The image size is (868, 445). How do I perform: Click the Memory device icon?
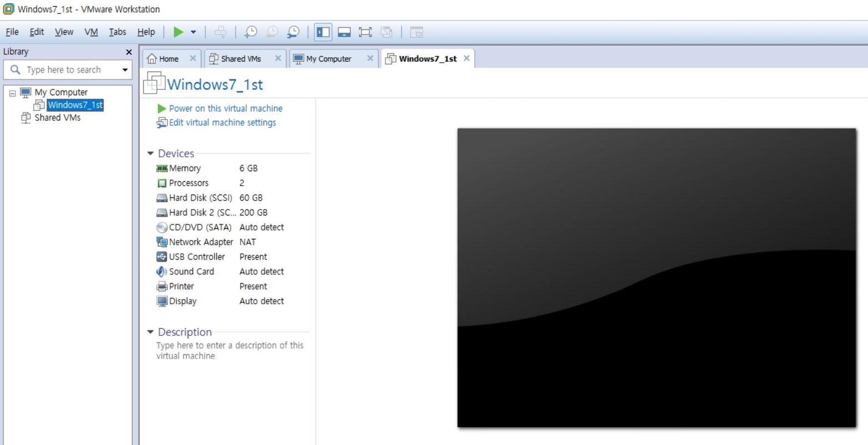point(162,168)
